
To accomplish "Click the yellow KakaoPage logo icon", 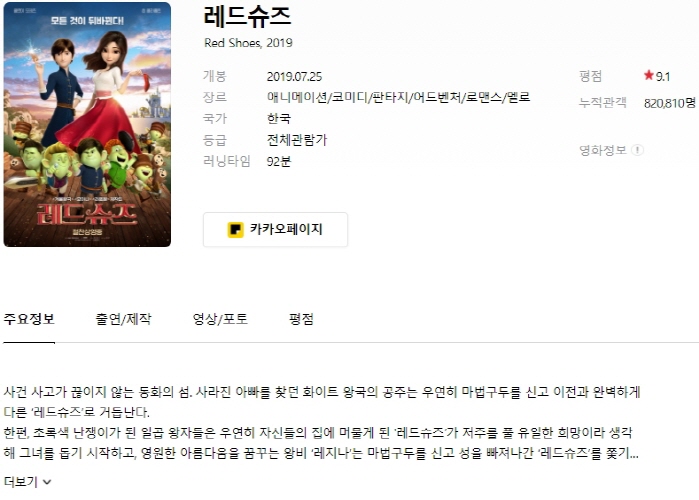I will 235,230.
